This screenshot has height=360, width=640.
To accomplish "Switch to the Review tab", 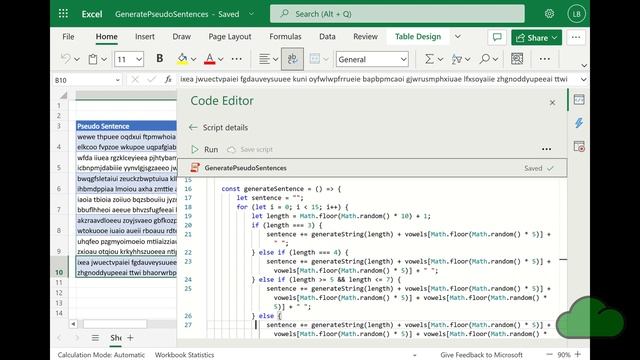I will [365, 37].
